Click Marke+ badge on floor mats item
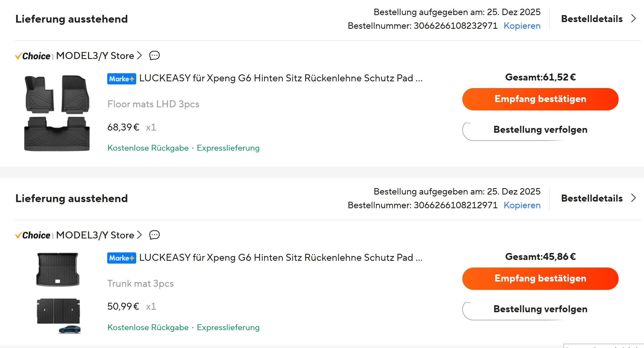The height and width of the screenshot is (348, 644). pyautogui.click(x=121, y=79)
